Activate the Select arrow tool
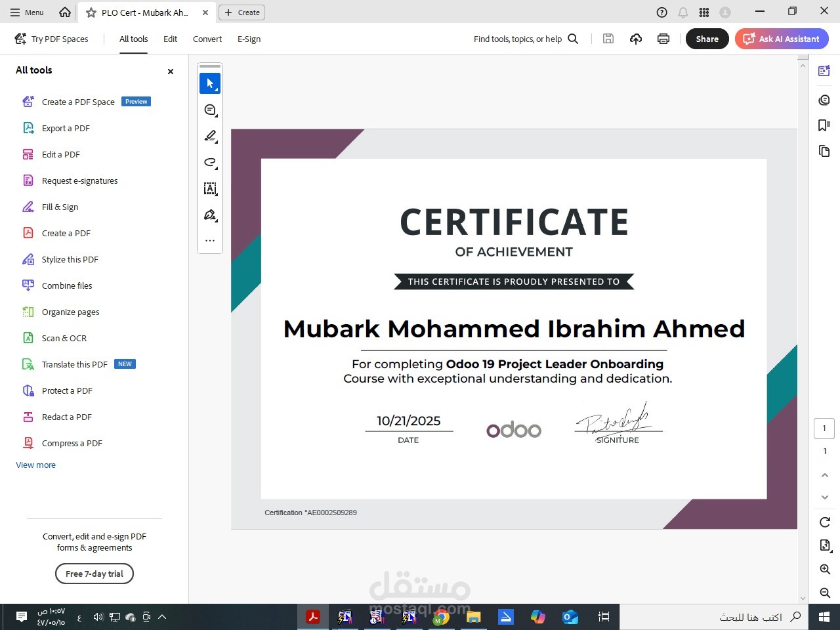The height and width of the screenshot is (630, 840). [210, 83]
